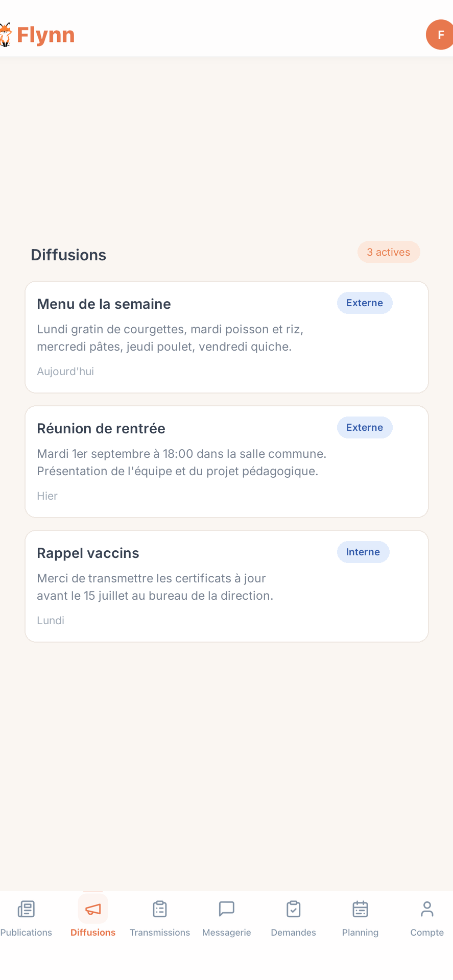The image size is (453, 980).
Task: Open the Messagerie chat bubble icon
Action: (x=227, y=909)
